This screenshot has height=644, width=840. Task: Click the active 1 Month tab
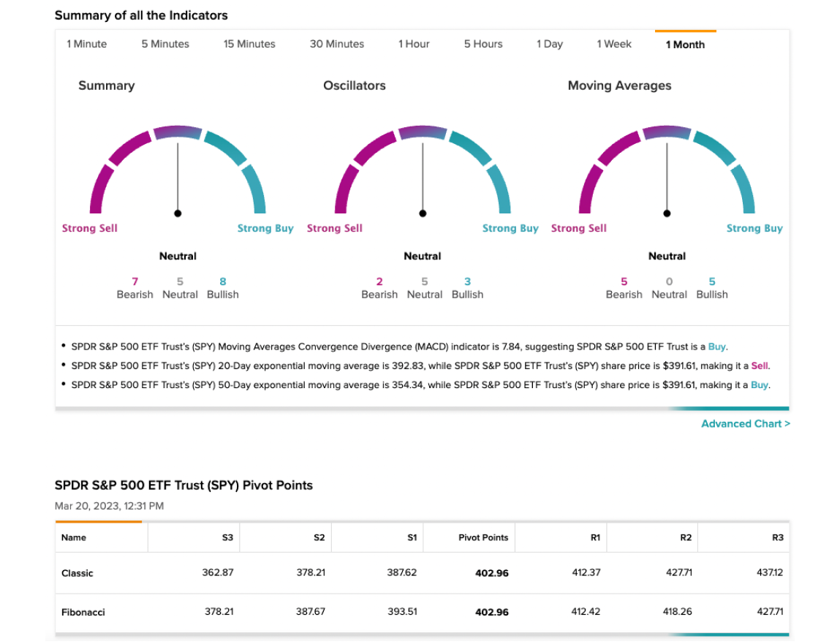685,45
